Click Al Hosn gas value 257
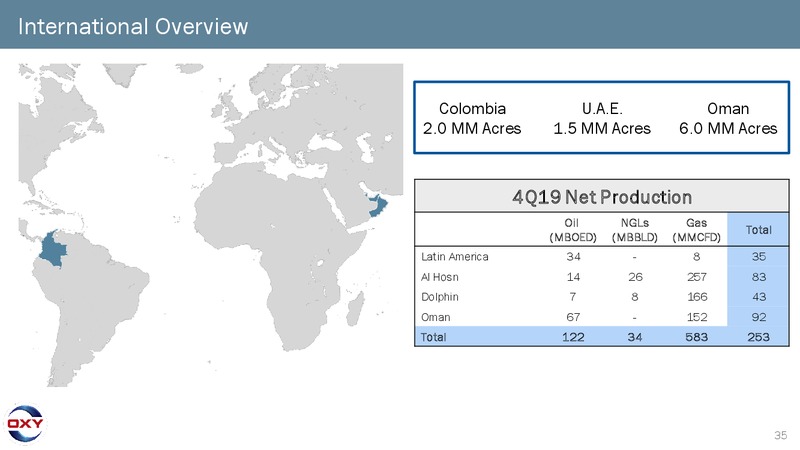Viewport: 800px width, 450px height. (x=697, y=277)
